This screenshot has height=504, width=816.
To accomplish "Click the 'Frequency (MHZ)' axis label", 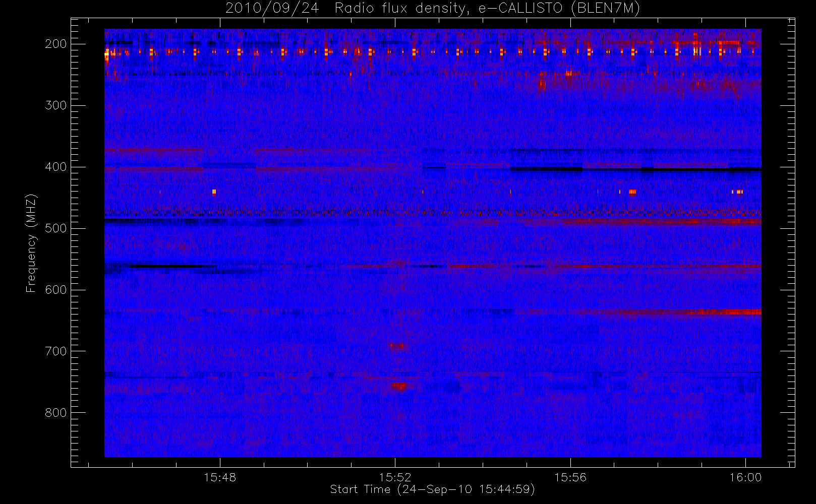I will (31, 243).
